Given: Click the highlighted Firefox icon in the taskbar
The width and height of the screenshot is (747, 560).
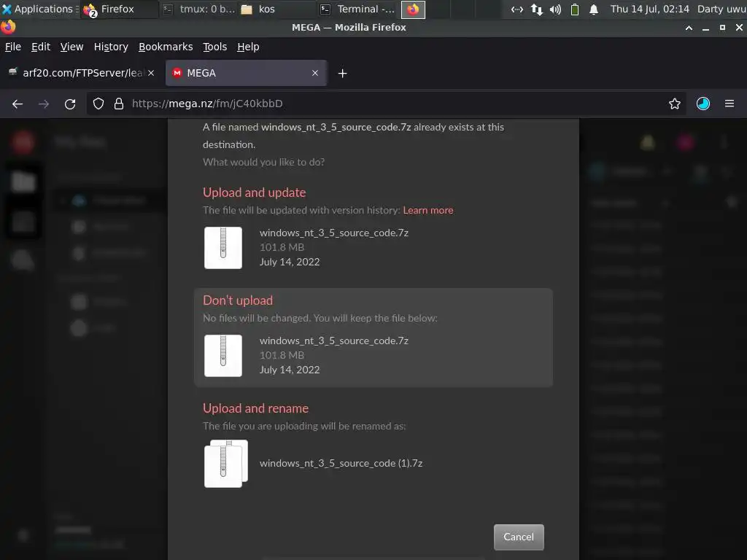Looking at the screenshot, I should [413, 9].
